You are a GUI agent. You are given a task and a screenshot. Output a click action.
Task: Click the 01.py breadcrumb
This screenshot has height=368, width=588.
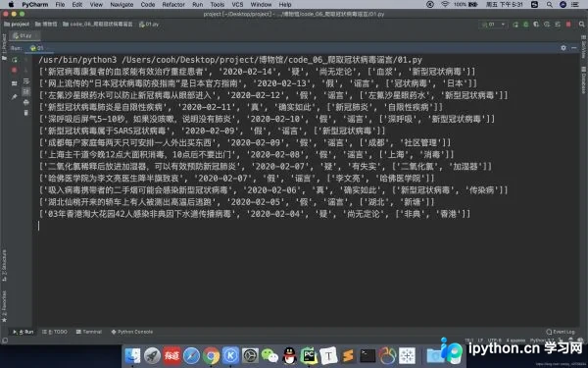149,24
